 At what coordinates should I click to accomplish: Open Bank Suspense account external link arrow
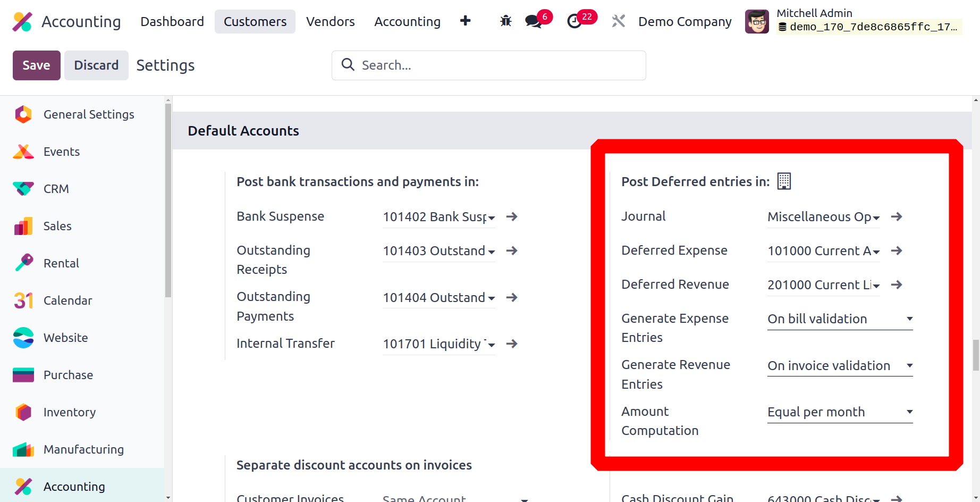[512, 216]
